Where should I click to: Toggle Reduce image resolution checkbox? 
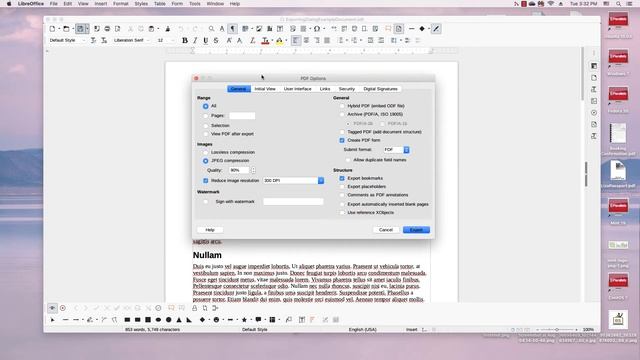pyautogui.click(x=206, y=180)
